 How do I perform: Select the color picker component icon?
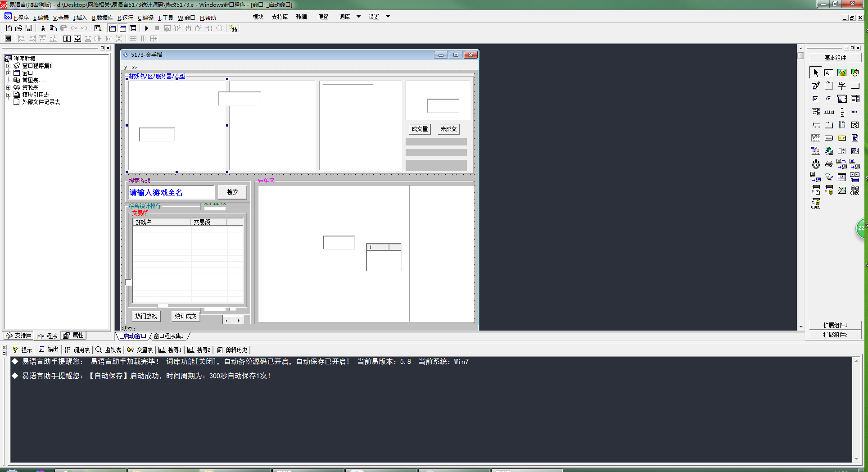[x=816, y=151]
